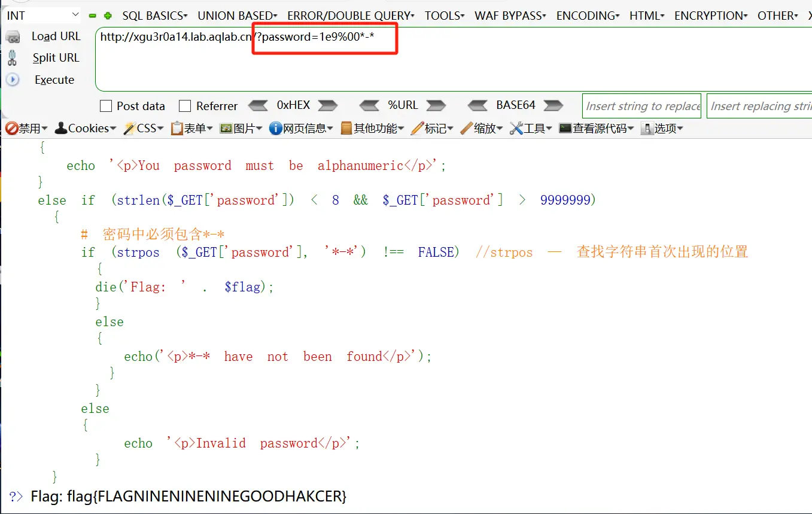Viewport: 812px width, 514px height.
Task: Click the 网页信息 page info button
Action: point(302,129)
